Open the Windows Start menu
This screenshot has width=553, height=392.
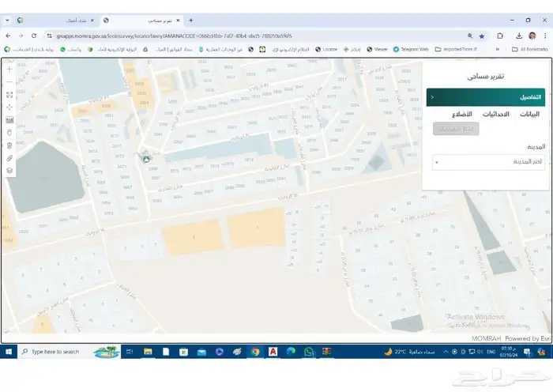[x=9, y=352]
